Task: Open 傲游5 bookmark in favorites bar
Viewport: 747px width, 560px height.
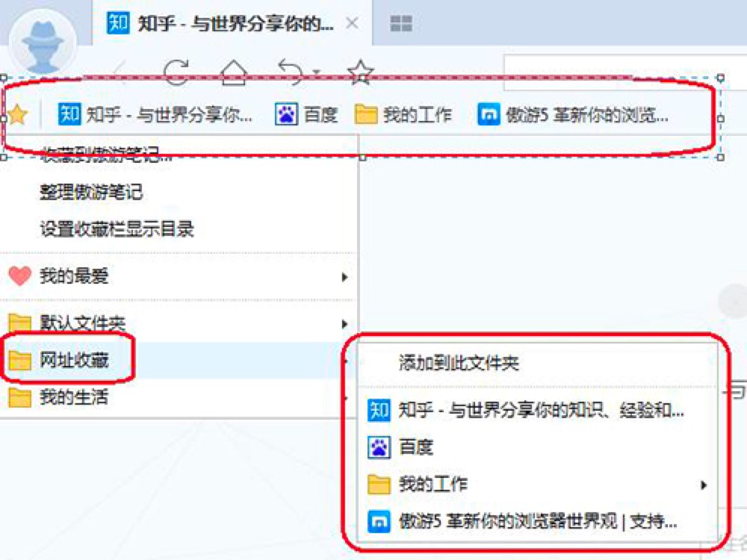Action: pyautogui.click(x=573, y=114)
